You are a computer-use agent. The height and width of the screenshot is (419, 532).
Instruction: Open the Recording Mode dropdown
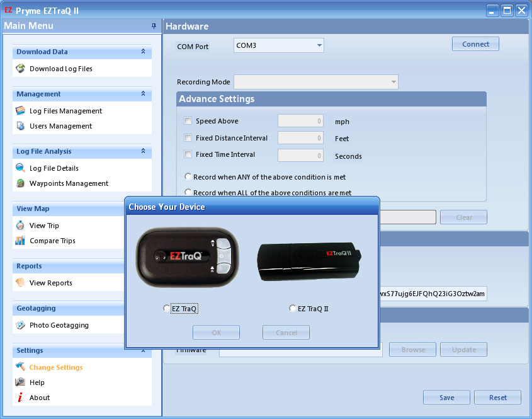point(393,82)
